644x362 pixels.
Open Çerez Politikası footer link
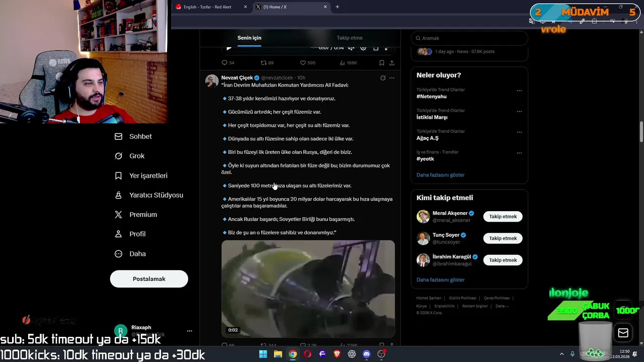click(x=497, y=298)
